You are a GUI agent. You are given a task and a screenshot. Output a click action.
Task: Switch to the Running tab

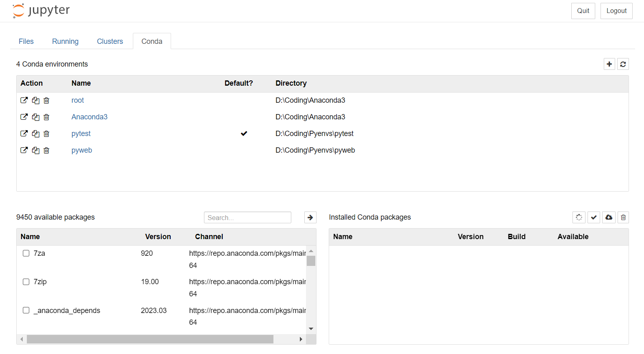65,41
